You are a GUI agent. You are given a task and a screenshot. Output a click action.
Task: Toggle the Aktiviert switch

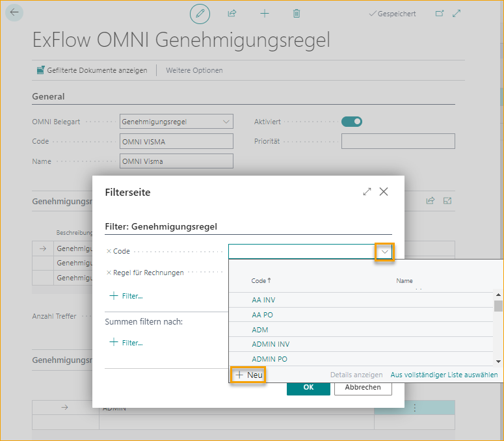pos(352,122)
